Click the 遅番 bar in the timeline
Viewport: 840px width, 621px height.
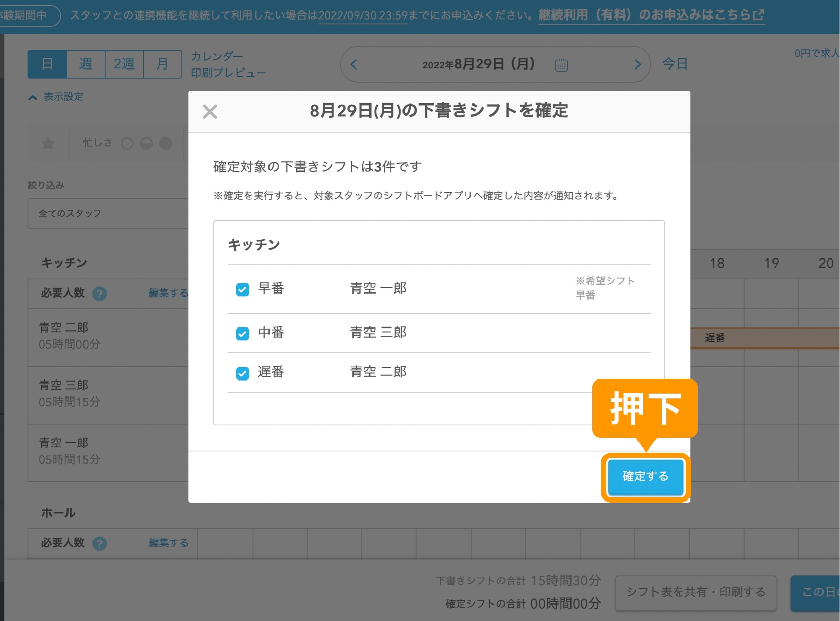point(715,338)
